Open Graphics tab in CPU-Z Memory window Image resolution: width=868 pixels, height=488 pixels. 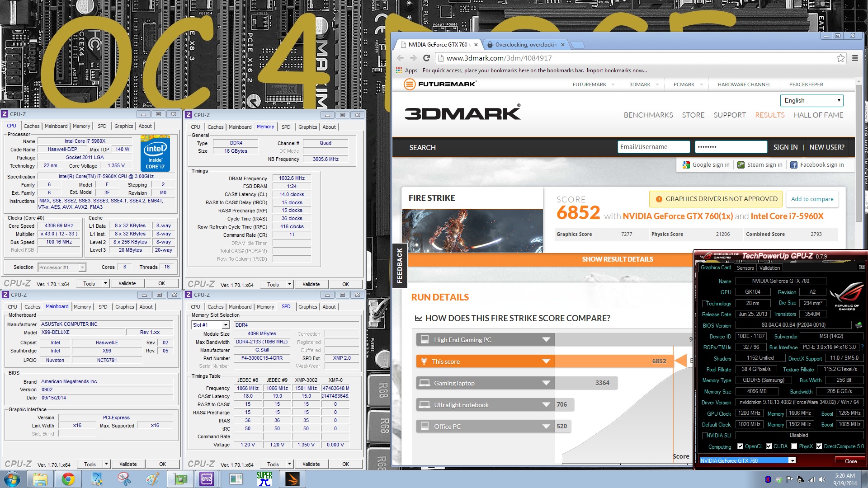tap(307, 127)
